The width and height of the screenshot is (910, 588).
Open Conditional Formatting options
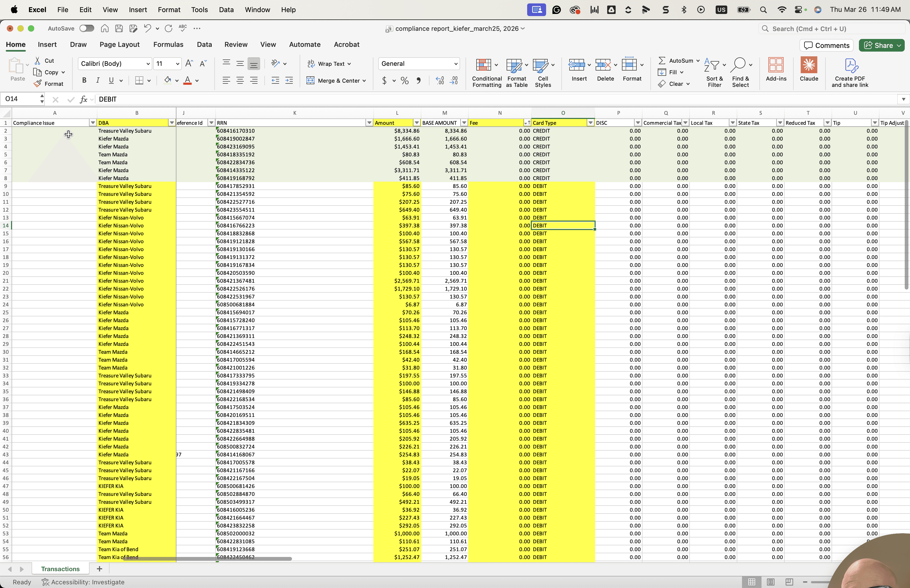click(x=487, y=73)
